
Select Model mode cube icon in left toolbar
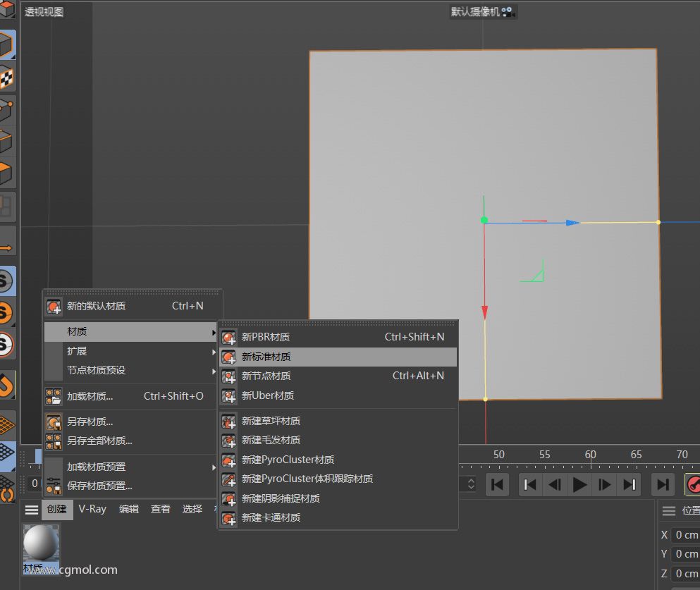click(7, 44)
